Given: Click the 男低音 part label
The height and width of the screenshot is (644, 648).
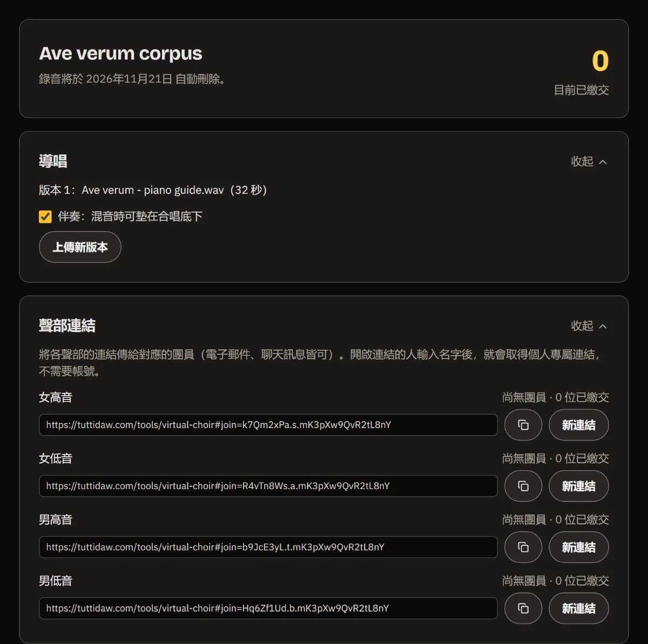Looking at the screenshot, I should (x=56, y=581).
